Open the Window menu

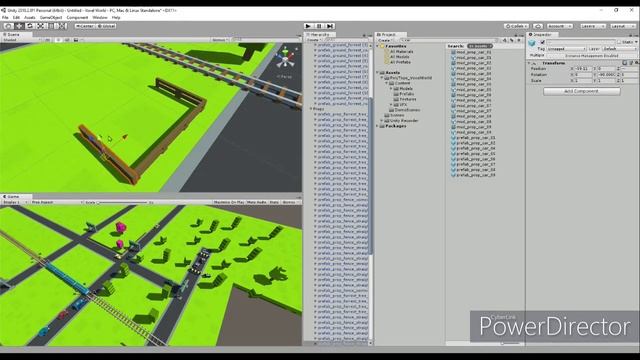(100, 18)
